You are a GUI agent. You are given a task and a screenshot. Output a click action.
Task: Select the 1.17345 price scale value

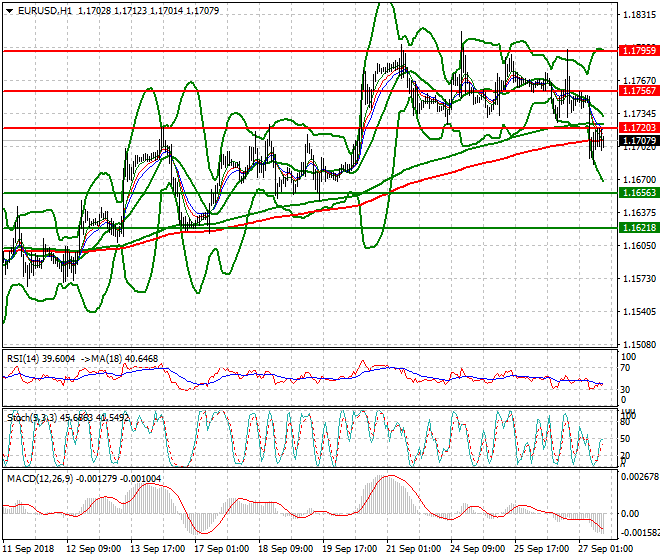[x=639, y=114]
